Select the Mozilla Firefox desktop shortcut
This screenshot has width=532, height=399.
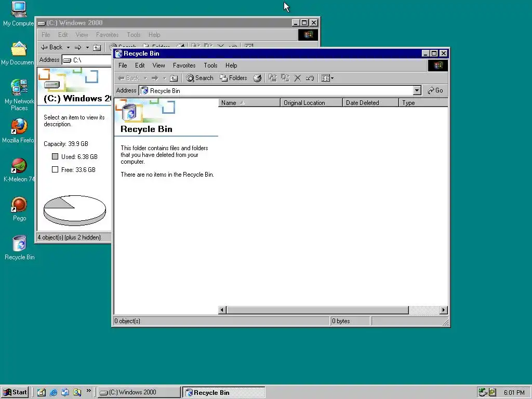(x=18, y=131)
